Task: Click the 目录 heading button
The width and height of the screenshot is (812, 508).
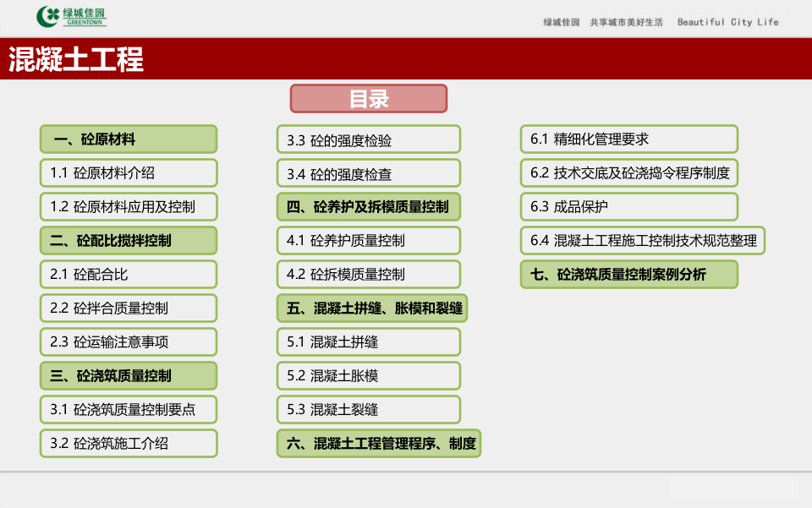Action: (x=369, y=98)
